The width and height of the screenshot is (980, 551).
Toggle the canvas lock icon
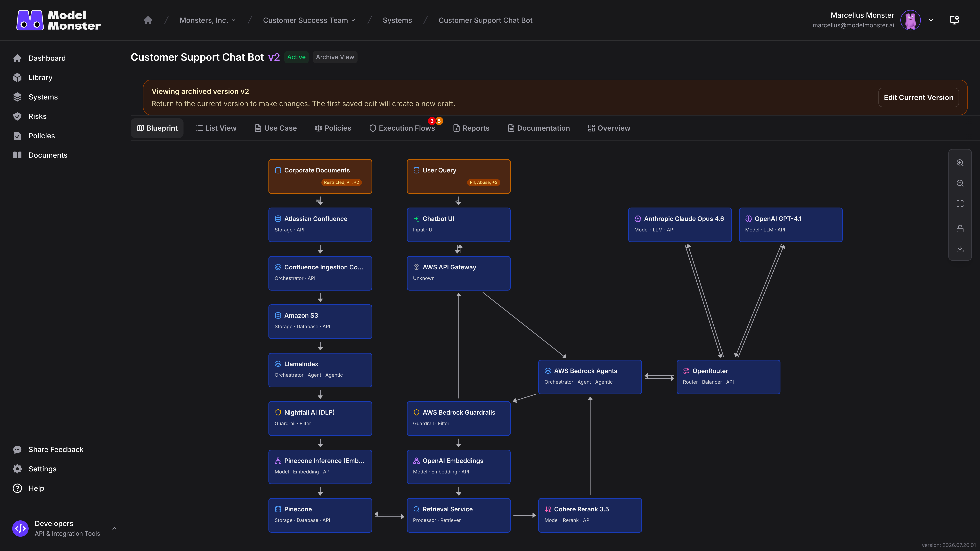click(960, 229)
